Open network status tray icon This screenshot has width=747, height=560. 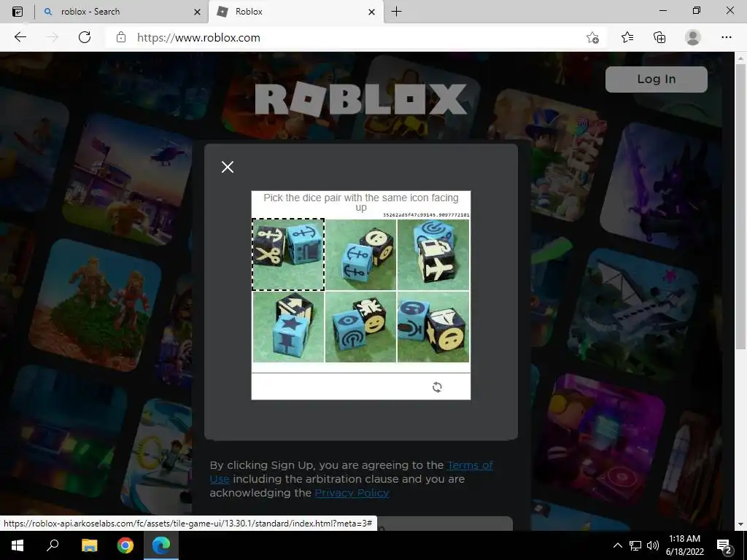point(635,545)
